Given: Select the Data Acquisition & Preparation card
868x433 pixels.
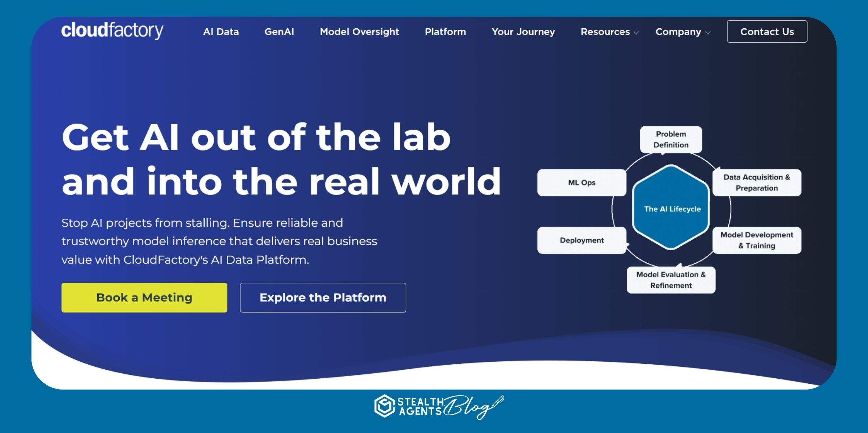Looking at the screenshot, I should pos(757,182).
